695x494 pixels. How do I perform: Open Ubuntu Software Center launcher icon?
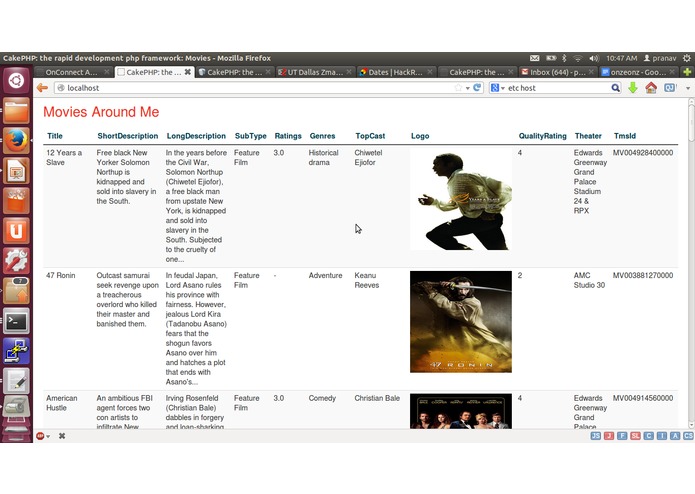(x=16, y=201)
